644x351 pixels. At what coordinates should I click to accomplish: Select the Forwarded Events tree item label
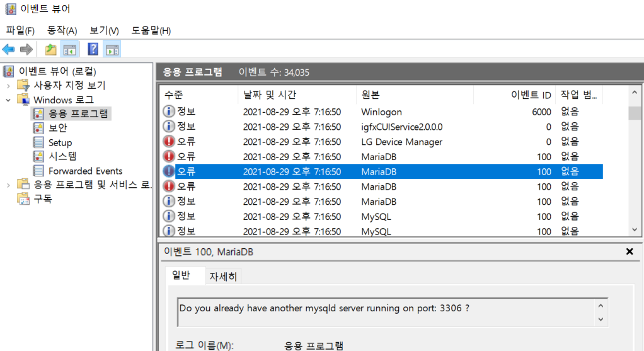coord(86,171)
